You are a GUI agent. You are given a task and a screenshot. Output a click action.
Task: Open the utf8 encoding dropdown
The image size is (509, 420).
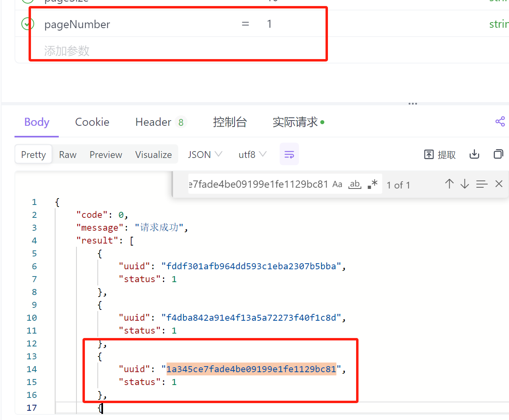point(252,155)
